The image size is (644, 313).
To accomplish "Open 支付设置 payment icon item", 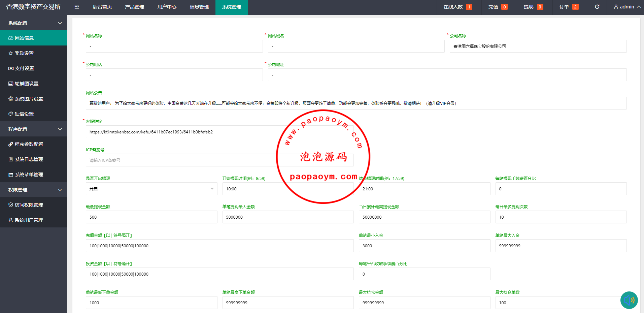I will tap(24, 68).
